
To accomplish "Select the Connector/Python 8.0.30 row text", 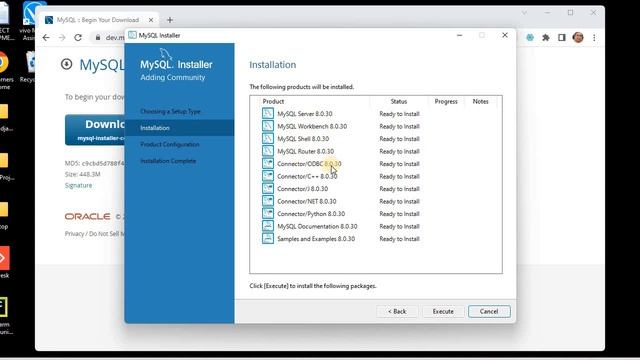I will (311, 214).
